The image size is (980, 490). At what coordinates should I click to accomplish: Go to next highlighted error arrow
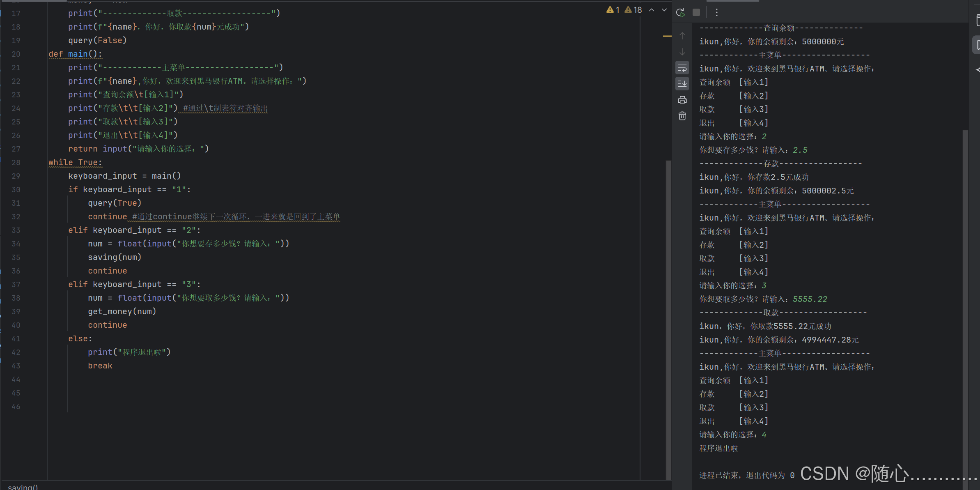click(664, 10)
